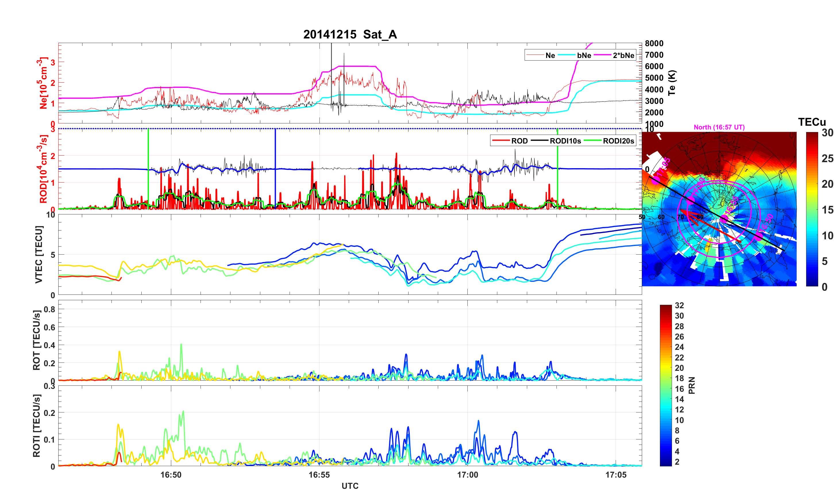This screenshot has width=834, height=504.
Task: Click the magenta 16:50 marker on polar map
Action: coord(759,236)
